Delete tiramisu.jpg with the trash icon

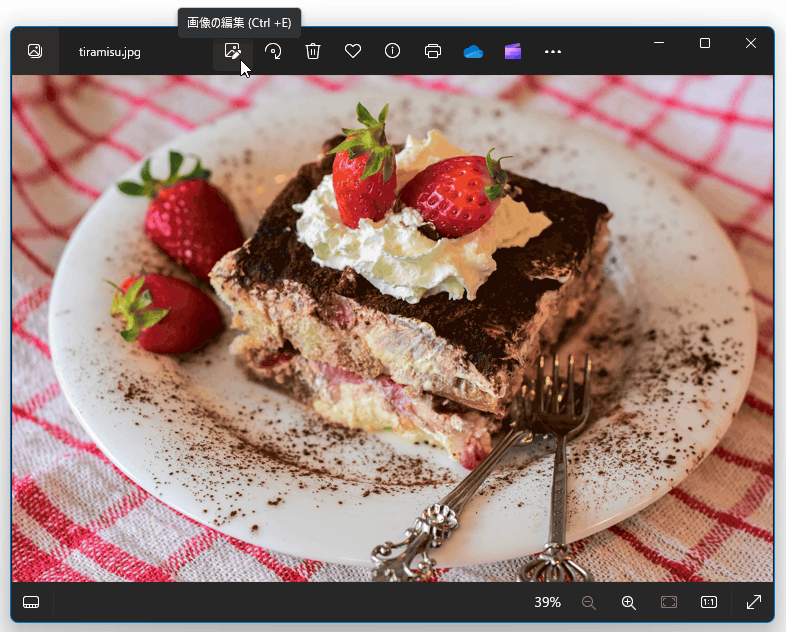pos(313,51)
